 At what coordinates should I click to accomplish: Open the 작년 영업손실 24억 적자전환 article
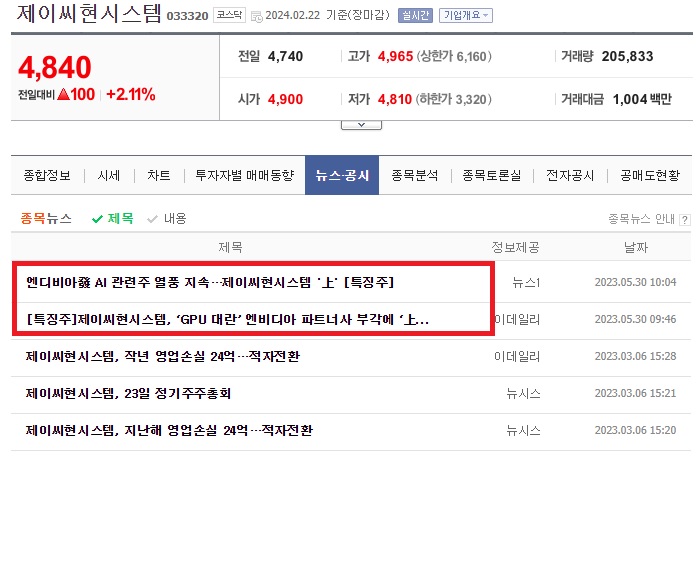pyautogui.click(x=163, y=356)
